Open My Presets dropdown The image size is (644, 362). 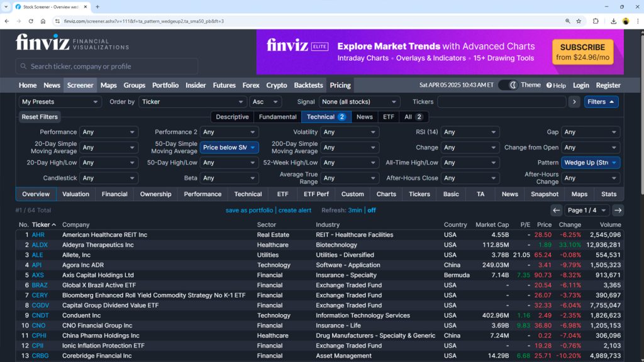tap(60, 102)
